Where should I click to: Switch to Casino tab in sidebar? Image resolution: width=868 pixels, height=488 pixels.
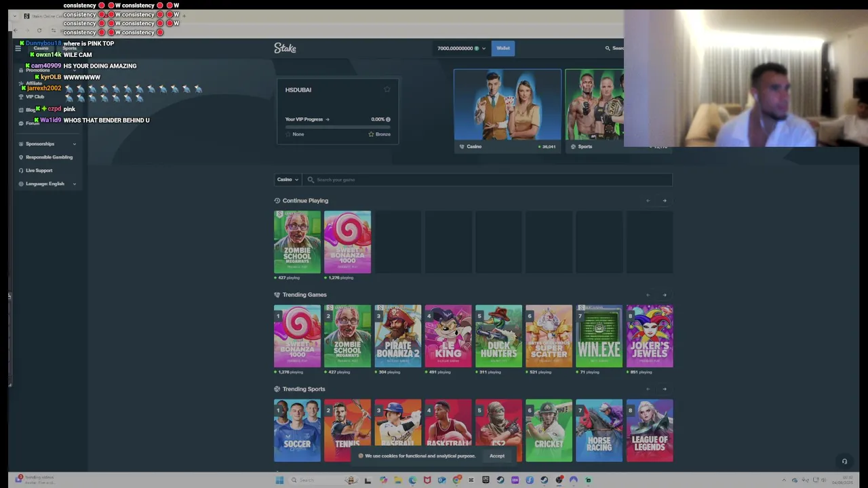(x=41, y=48)
